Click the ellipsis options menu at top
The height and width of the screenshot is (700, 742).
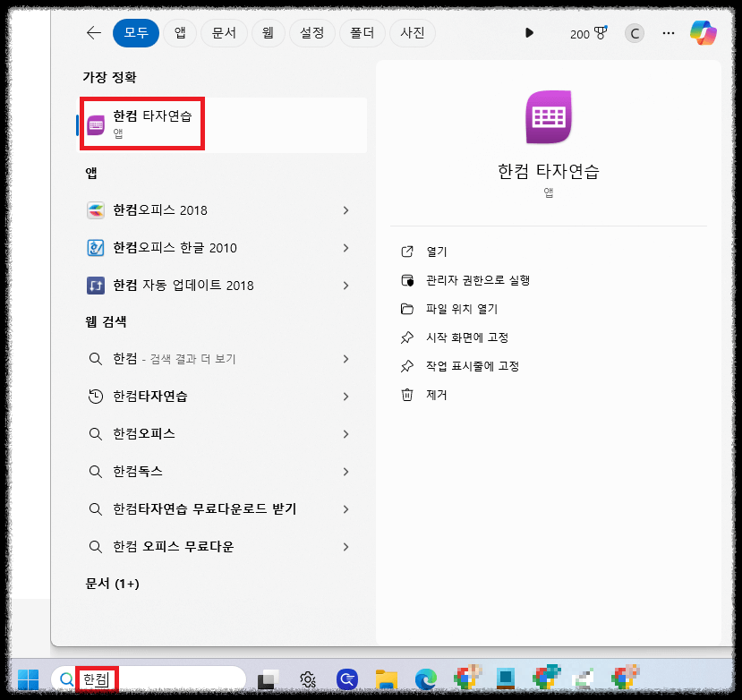pos(669,32)
